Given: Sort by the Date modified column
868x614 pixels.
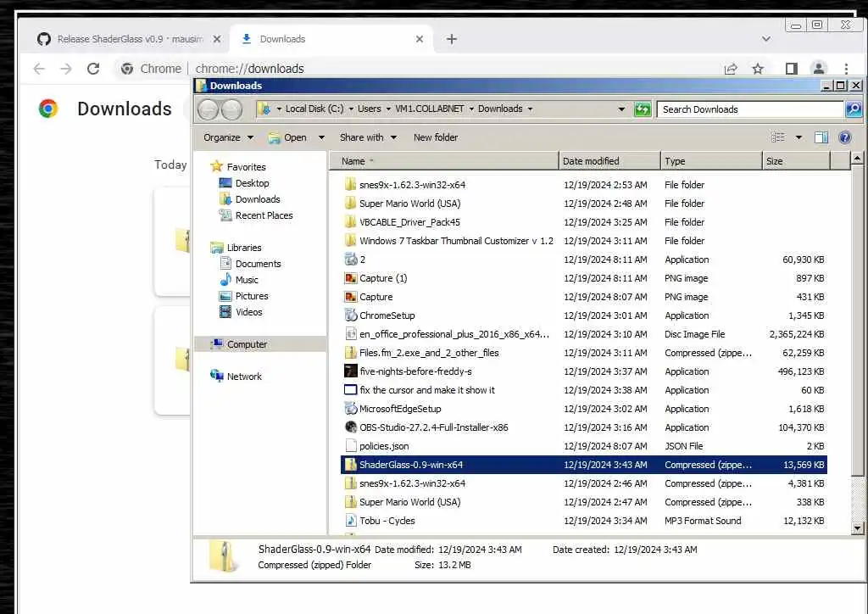Looking at the screenshot, I should pos(610,161).
